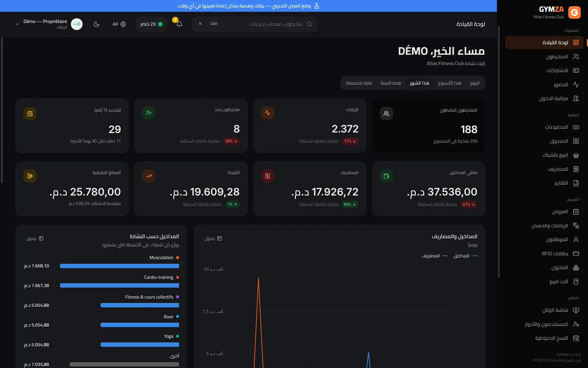Switch المداخيل حسب النشاط panel to جدول view

point(35,238)
